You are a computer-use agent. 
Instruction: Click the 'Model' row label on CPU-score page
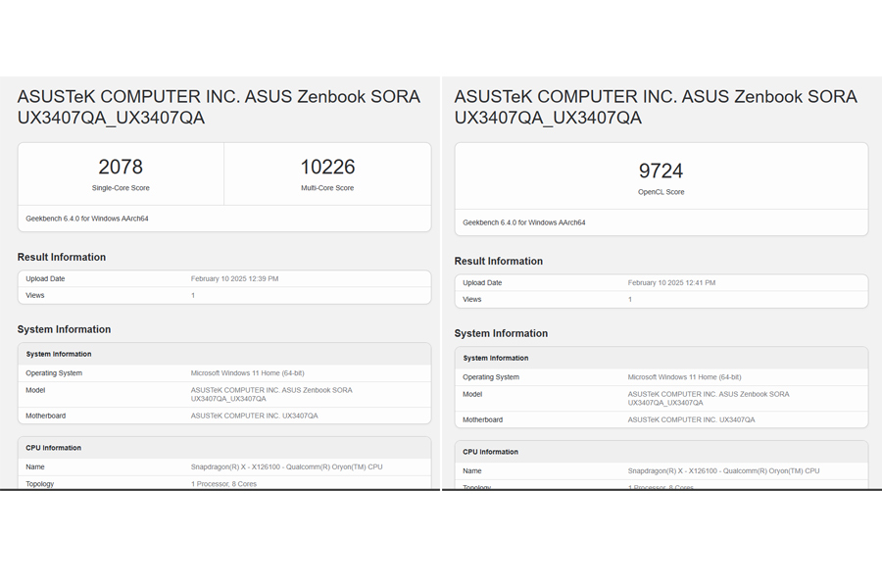[x=35, y=390]
